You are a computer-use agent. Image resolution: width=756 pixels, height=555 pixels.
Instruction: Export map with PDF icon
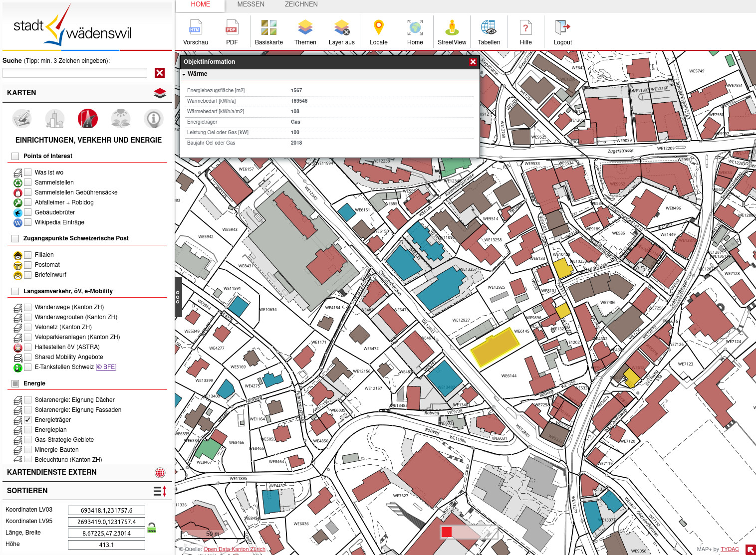[232, 32]
